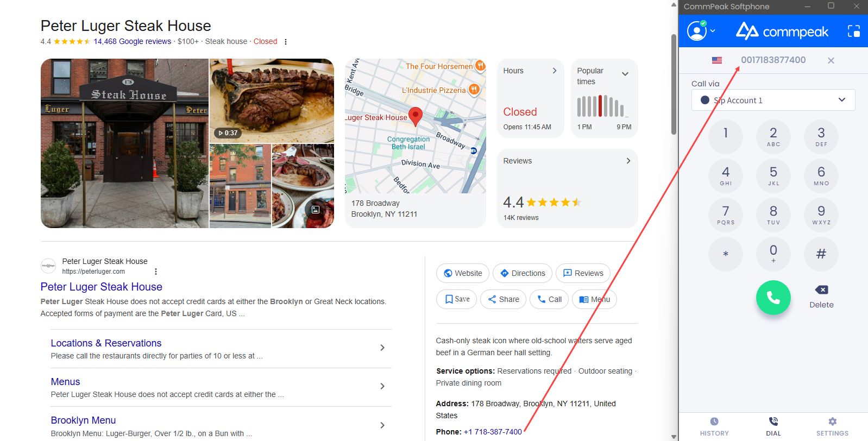This screenshot has width=868, height=441.
Task: Dial digit 0 on the keypad
Action: click(773, 254)
